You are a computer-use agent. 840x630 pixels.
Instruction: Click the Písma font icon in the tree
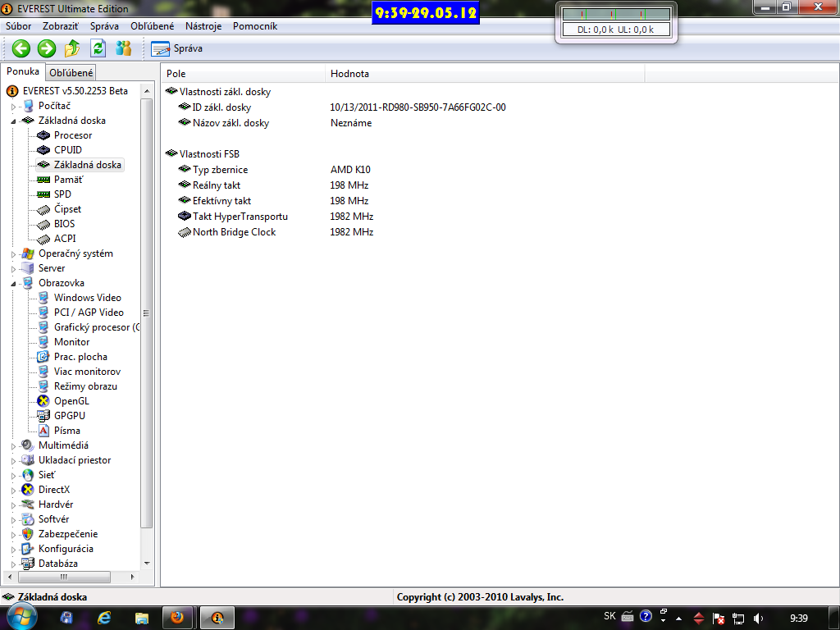(43, 431)
